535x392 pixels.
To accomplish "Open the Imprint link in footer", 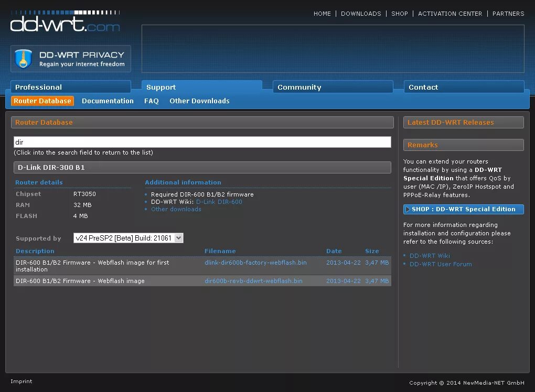I will 21,381.
